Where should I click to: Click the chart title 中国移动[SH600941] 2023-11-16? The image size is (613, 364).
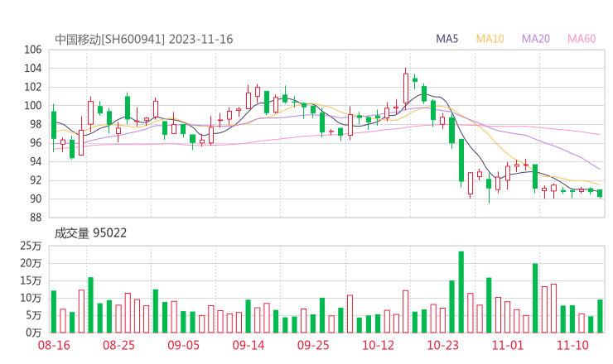point(144,39)
